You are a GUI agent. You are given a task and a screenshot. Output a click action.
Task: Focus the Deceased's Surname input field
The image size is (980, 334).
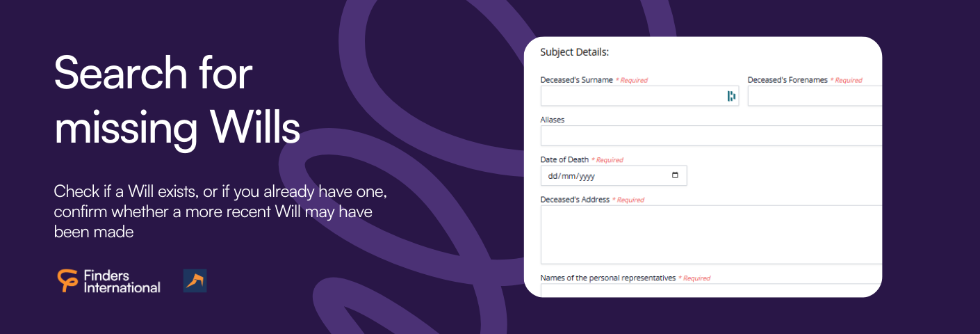click(x=639, y=96)
